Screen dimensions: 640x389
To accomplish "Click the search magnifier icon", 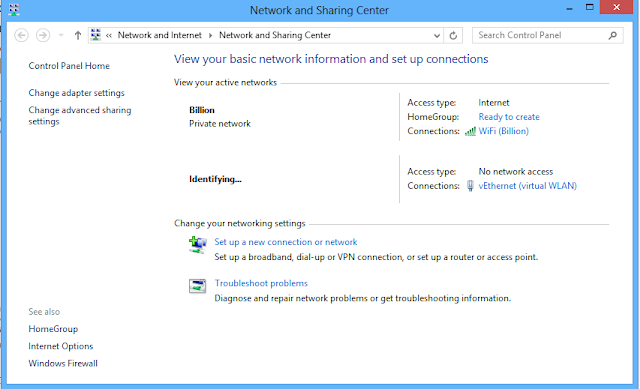I will pos(613,36).
